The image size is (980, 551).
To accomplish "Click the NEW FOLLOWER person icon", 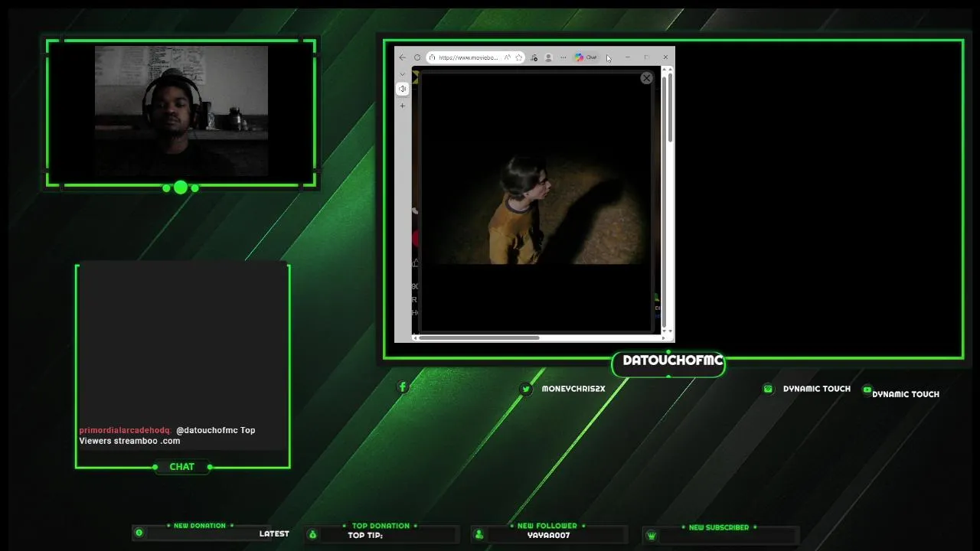I will (x=479, y=534).
